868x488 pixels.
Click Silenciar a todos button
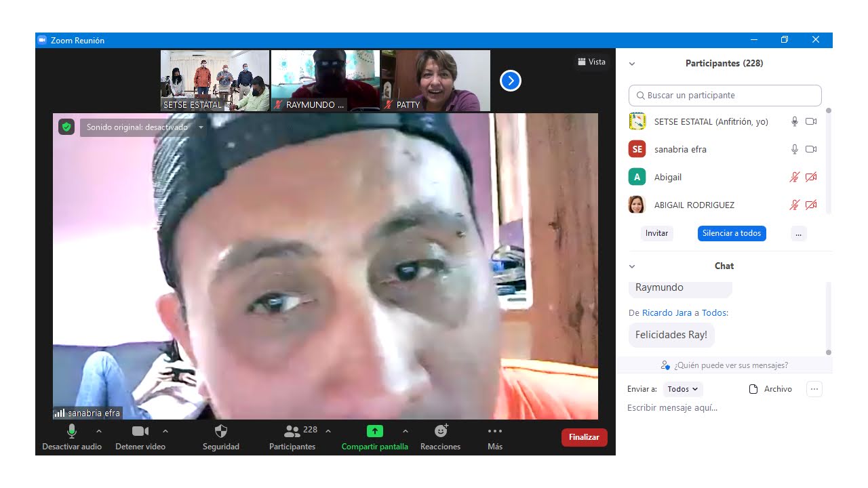pos(732,233)
